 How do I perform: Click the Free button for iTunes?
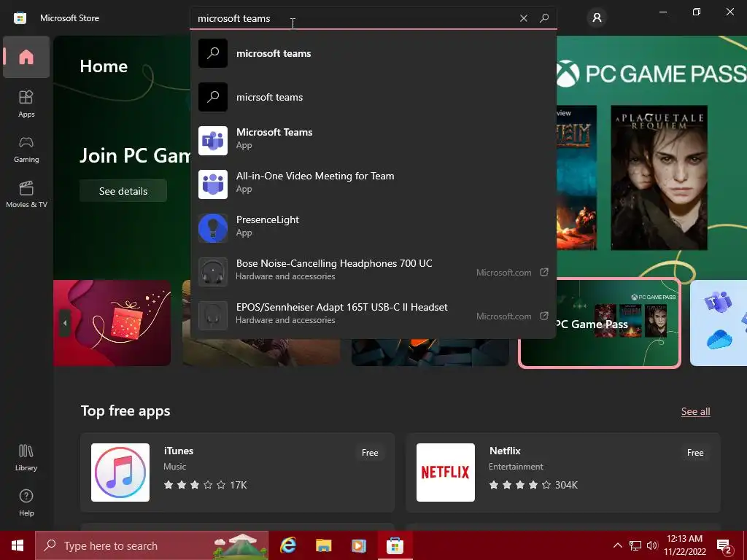pos(370,453)
